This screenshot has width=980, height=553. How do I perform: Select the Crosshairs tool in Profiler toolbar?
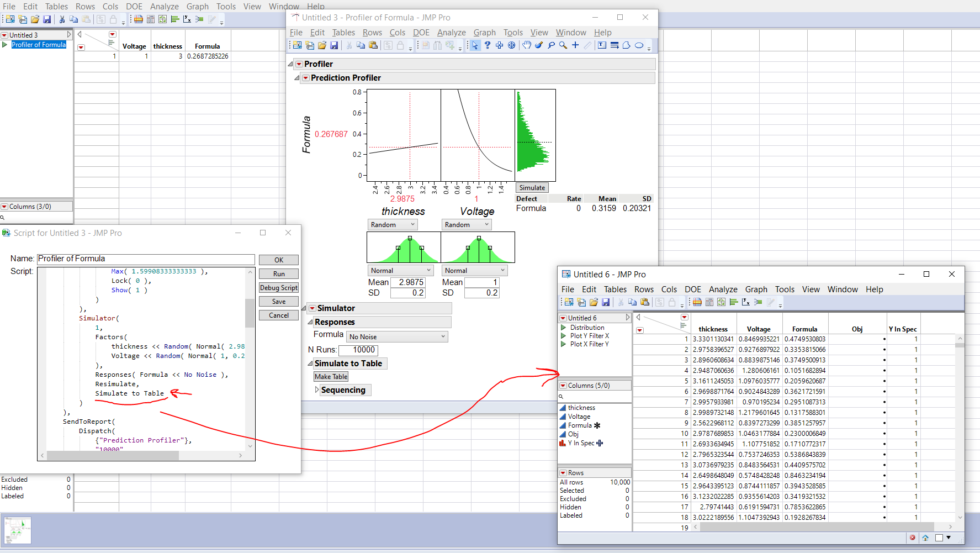point(575,45)
